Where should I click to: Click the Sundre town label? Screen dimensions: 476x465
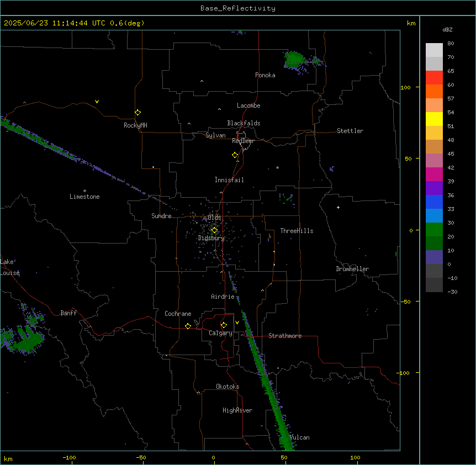click(161, 216)
